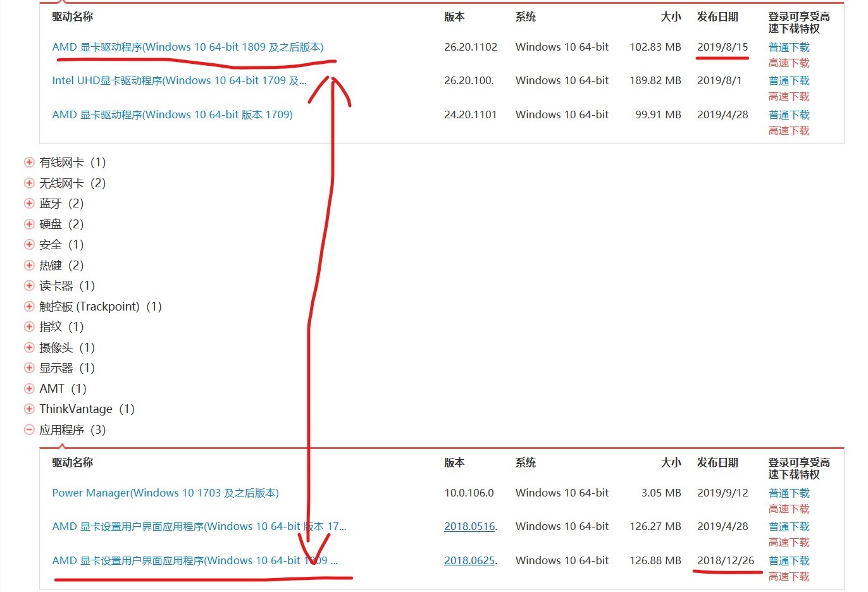Click 驱动名称 header in the upper table
Image resolution: width=868 pixels, height=592 pixels.
tap(72, 17)
